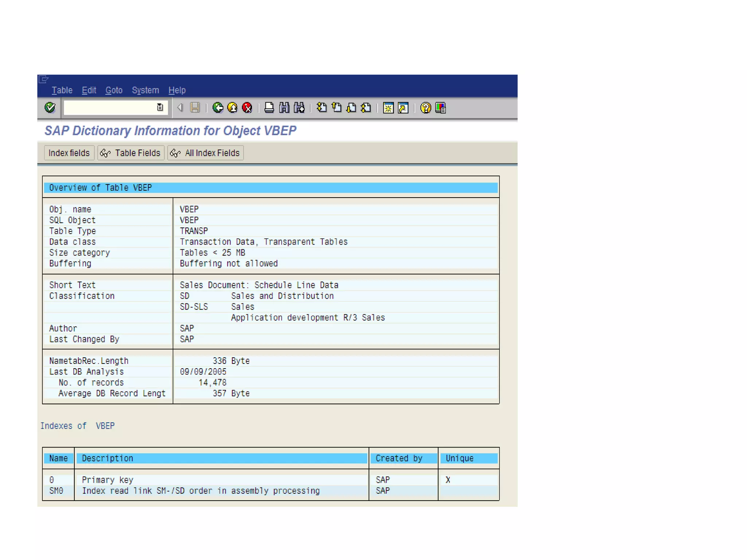Go to last page icon
The height and width of the screenshot is (560, 747).
pyautogui.click(x=366, y=108)
